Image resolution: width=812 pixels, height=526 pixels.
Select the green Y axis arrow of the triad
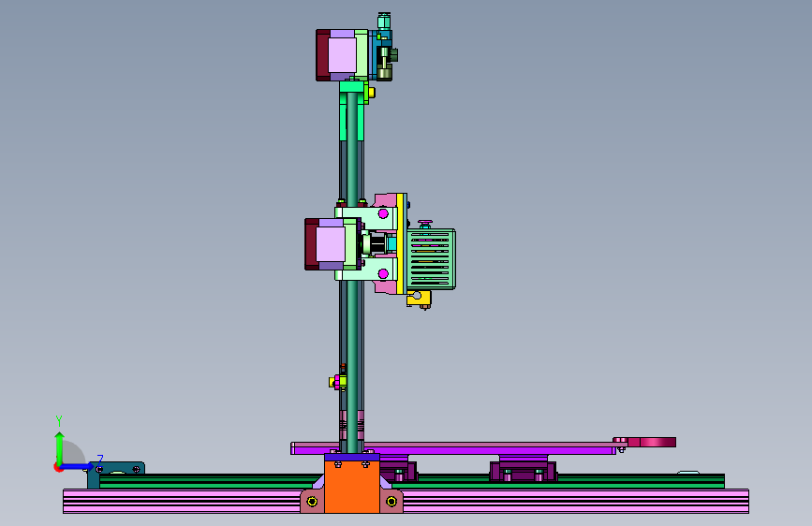(59, 447)
